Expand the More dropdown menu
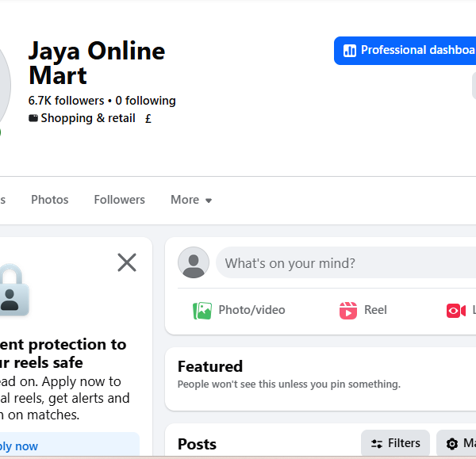The image size is (476, 459). (x=191, y=200)
